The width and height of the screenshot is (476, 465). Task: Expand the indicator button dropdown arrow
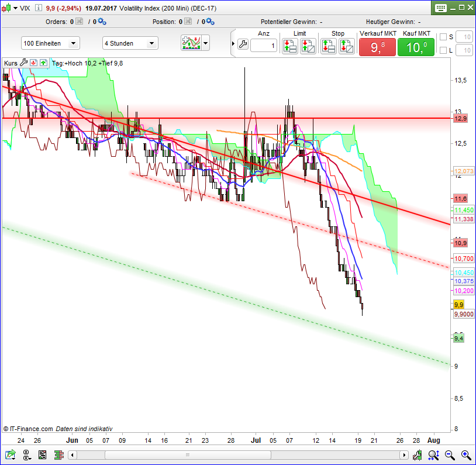pos(206,43)
